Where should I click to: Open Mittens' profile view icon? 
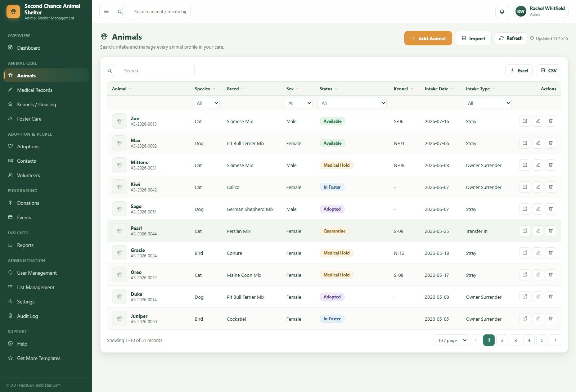[x=525, y=165]
